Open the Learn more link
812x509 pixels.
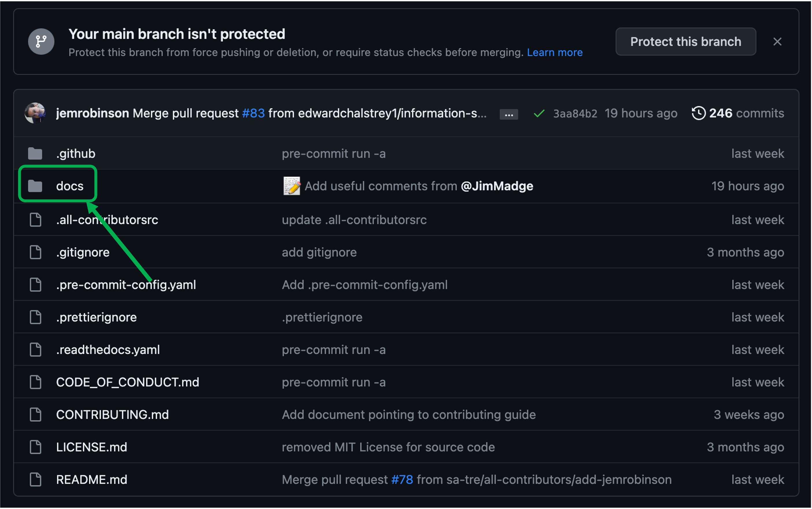(x=554, y=53)
